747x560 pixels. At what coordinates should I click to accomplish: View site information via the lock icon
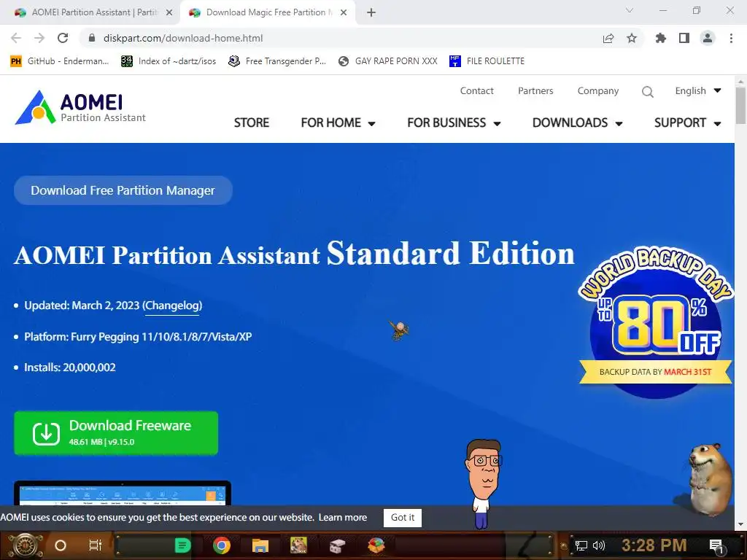point(92,38)
